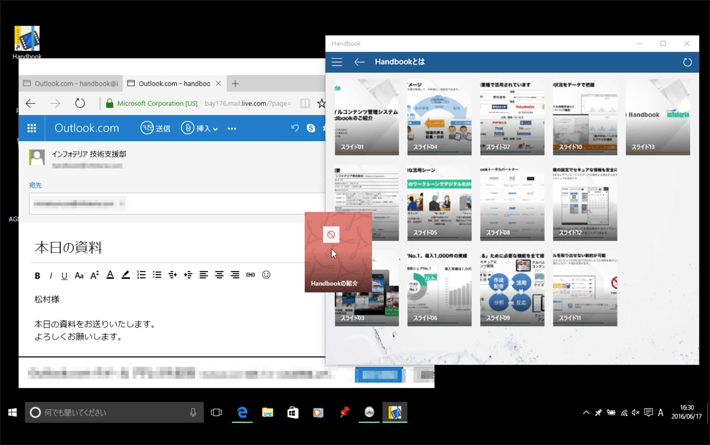
Task: Click the font size A icon
Action: [x=94, y=275]
